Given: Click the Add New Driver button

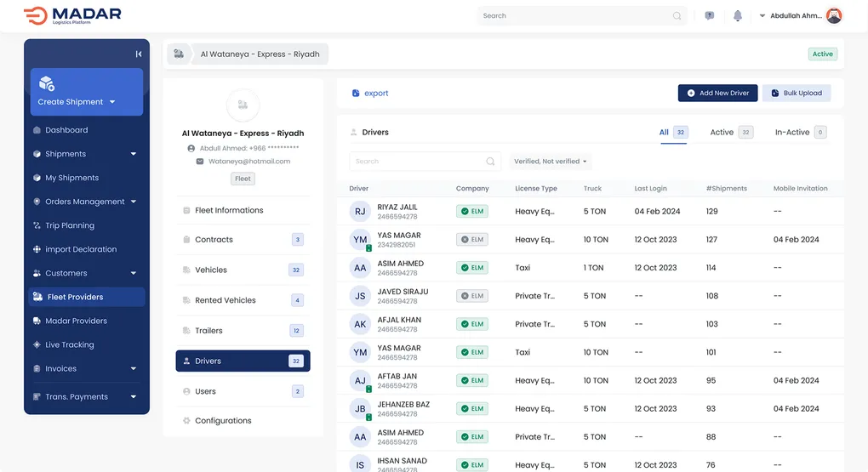Looking at the screenshot, I should (x=717, y=93).
